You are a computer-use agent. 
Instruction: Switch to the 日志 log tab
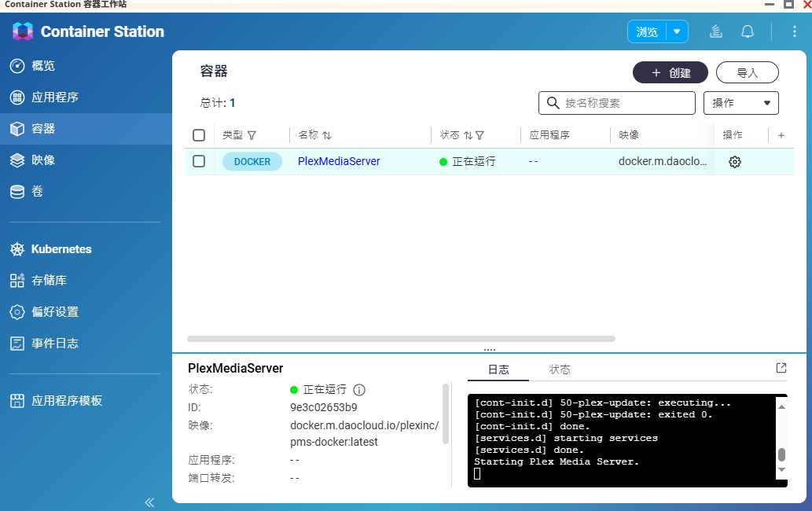click(x=498, y=369)
